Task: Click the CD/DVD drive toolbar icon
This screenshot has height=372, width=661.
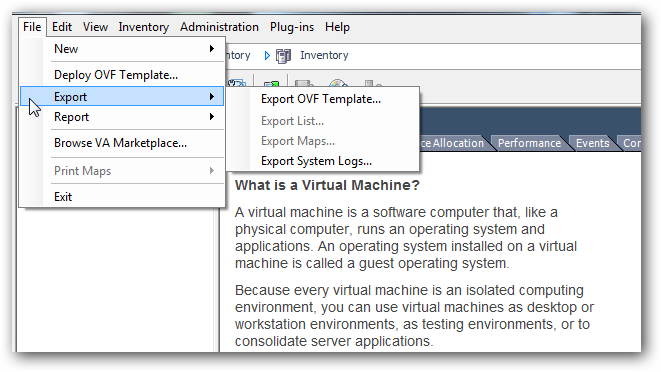Action: [x=338, y=83]
